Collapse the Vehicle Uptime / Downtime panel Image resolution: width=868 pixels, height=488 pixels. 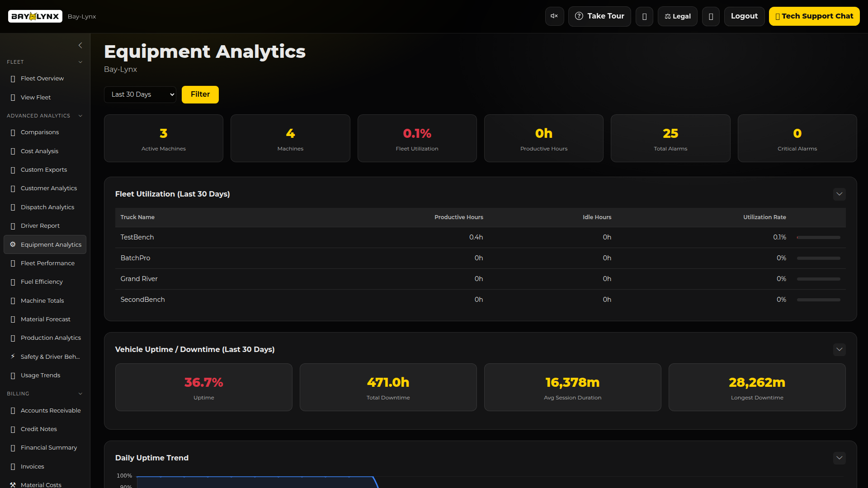point(840,349)
